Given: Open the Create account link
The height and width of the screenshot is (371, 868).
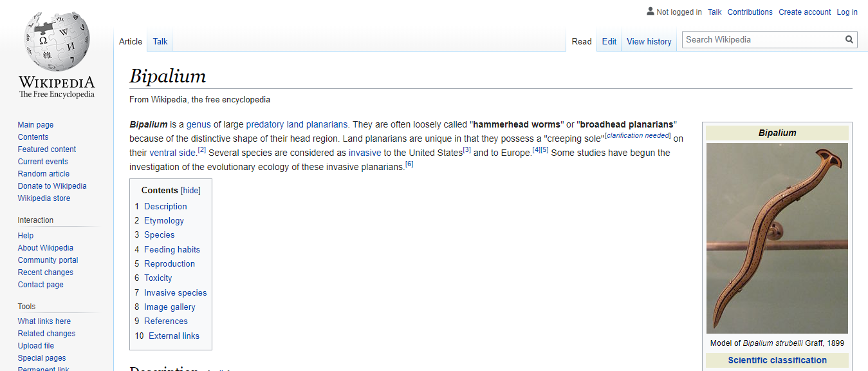Looking at the screenshot, I should (x=804, y=12).
